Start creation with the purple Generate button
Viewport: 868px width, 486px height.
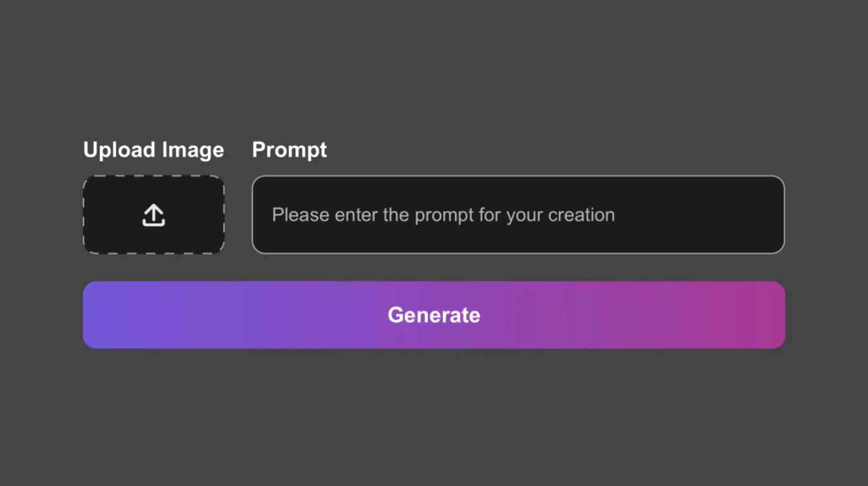coord(434,315)
